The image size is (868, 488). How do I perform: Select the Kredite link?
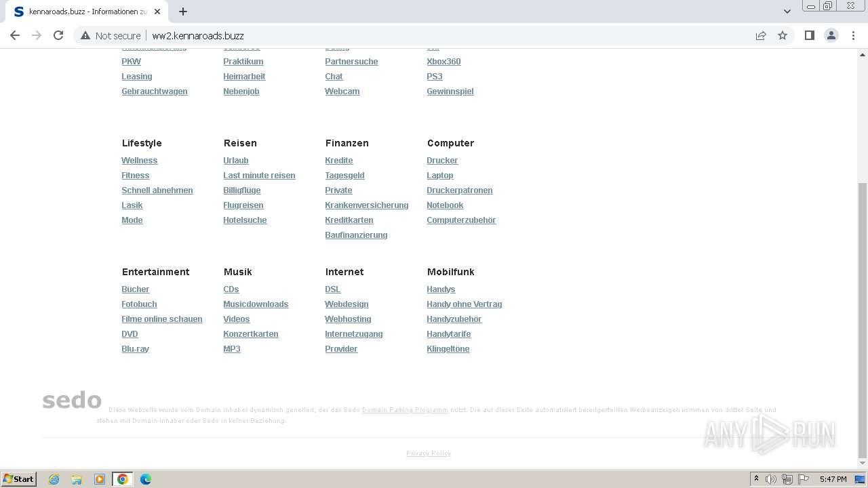coord(339,161)
